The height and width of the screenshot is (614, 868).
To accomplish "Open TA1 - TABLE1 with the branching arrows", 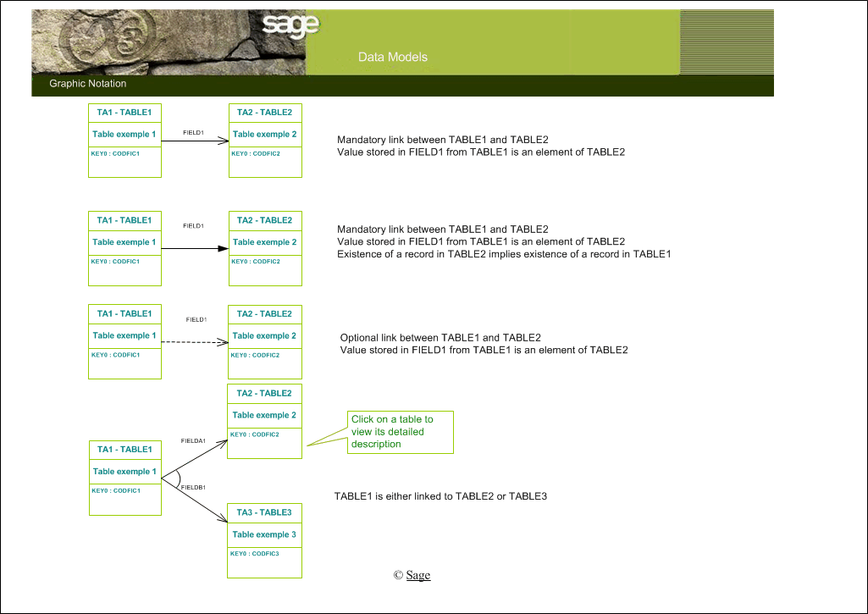I will click(x=124, y=450).
